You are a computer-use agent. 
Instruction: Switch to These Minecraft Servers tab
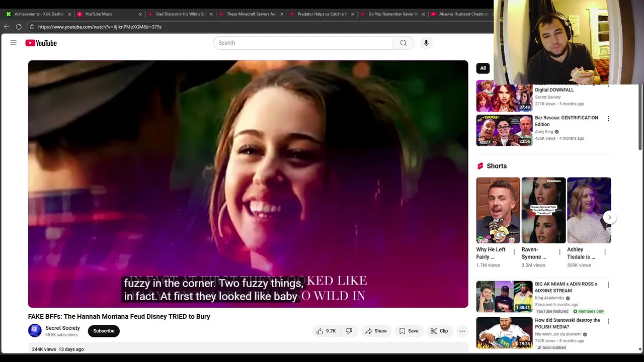[x=251, y=14]
